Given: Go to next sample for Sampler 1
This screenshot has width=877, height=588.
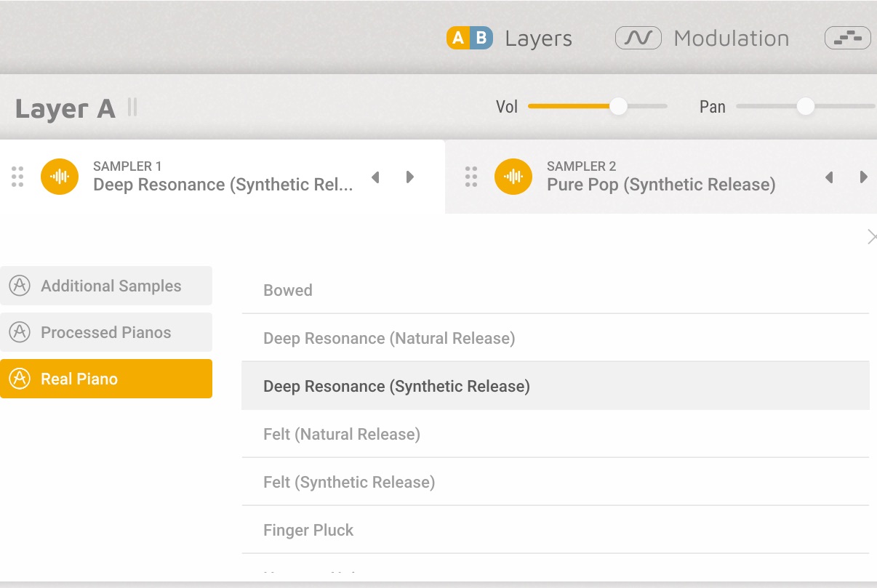Looking at the screenshot, I should (410, 177).
